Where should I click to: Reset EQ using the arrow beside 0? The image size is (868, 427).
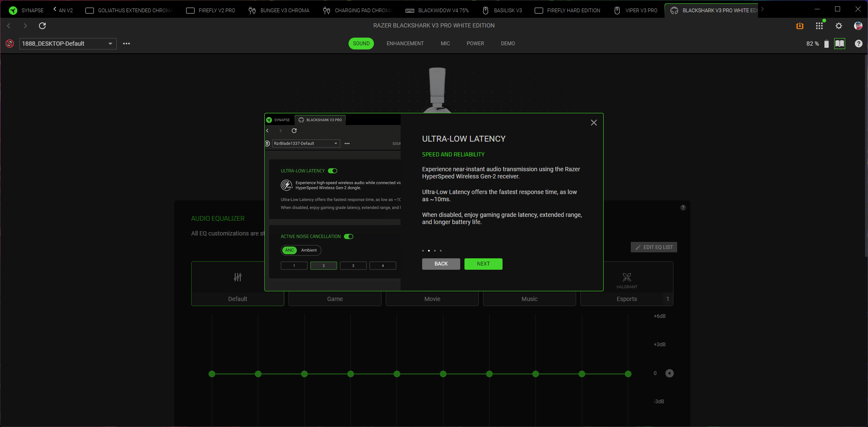click(x=670, y=373)
